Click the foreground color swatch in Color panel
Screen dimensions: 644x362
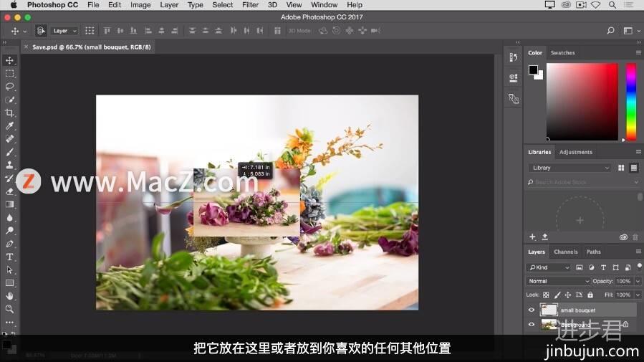tap(533, 70)
